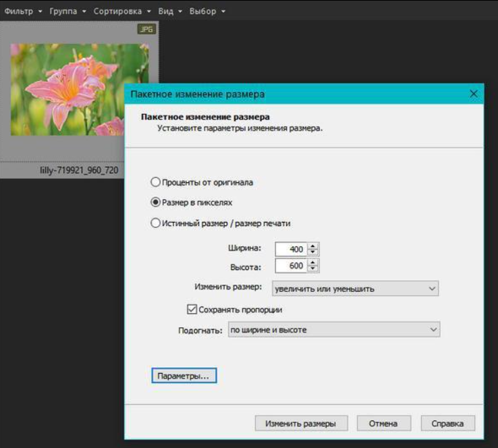Open the Группа menu

pos(67,11)
